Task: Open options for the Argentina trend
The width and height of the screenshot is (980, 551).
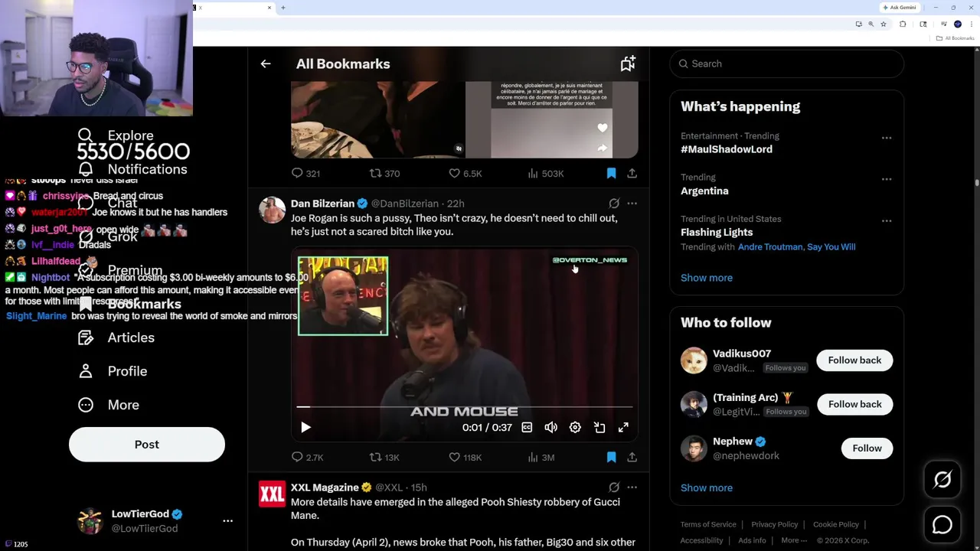Action: (x=887, y=179)
